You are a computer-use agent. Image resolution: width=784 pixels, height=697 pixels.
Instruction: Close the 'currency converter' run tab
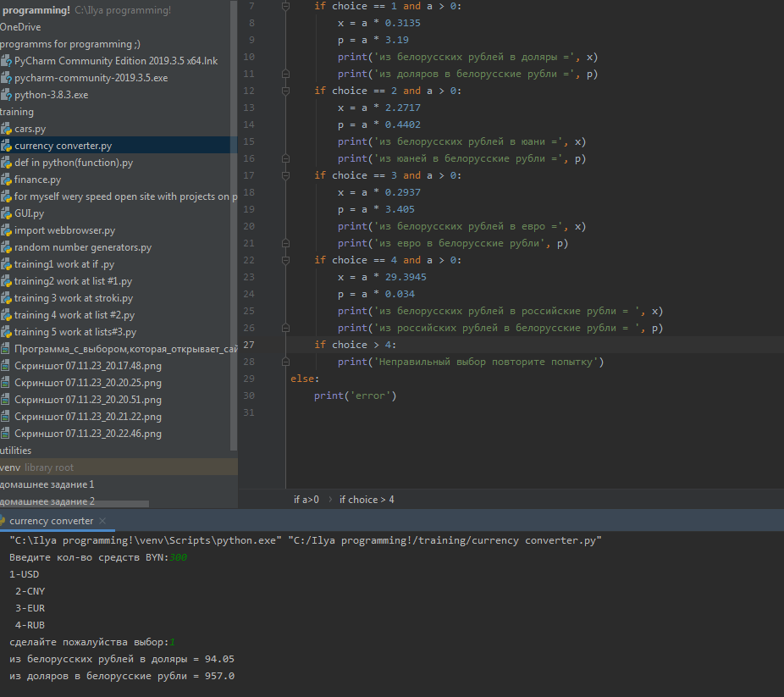pyautogui.click(x=102, y=521)
